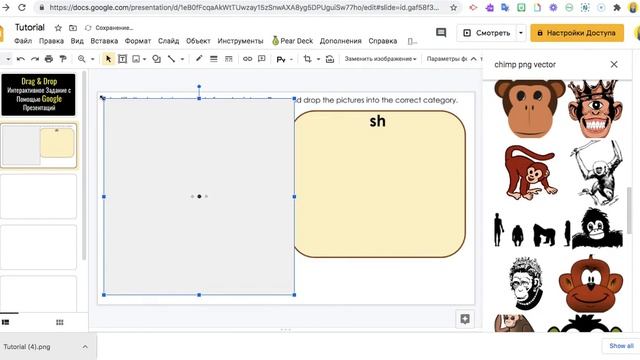The width and height of the screenshot is (640, 360).
Task: Open crop mask shape dropdown arrow
Action: [318, 59]
